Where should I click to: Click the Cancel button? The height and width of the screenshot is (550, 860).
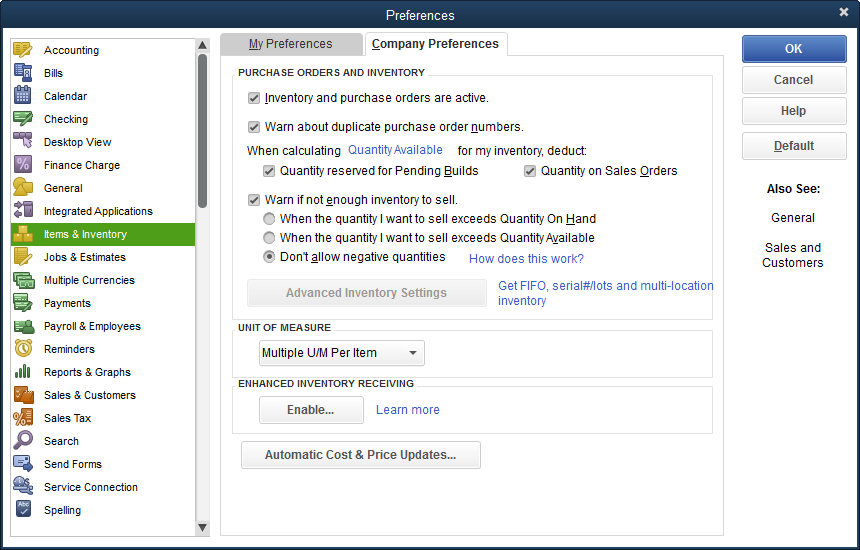(794, 80)
